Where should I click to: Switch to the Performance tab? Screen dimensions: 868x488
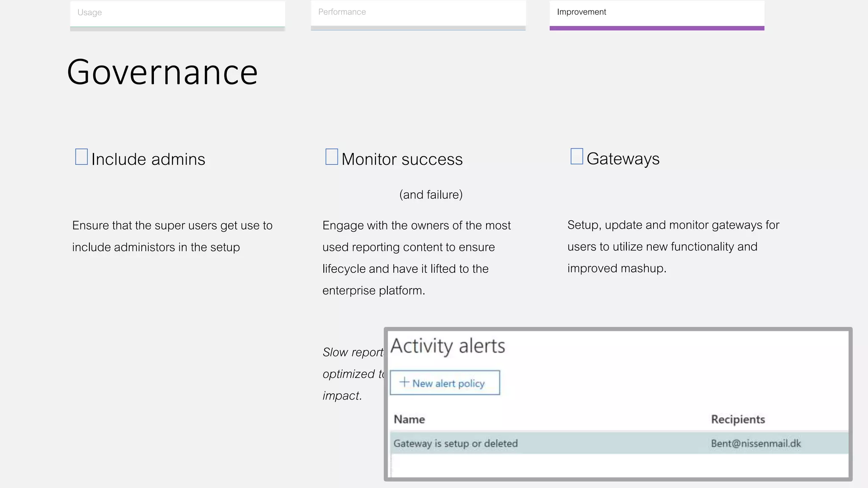coord(418,15)
